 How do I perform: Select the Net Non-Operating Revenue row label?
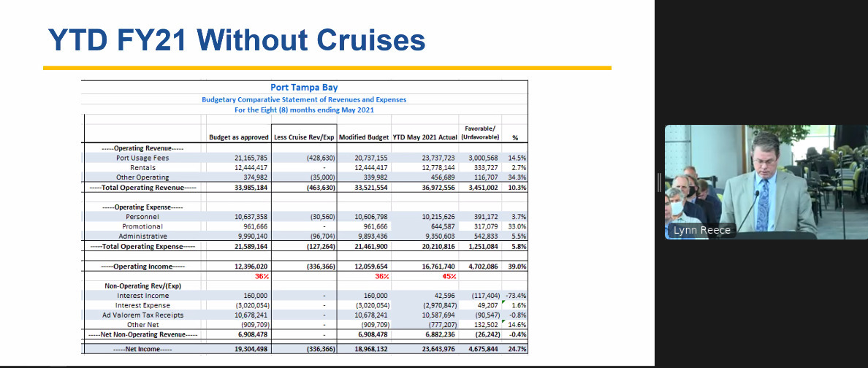(142, 335)
